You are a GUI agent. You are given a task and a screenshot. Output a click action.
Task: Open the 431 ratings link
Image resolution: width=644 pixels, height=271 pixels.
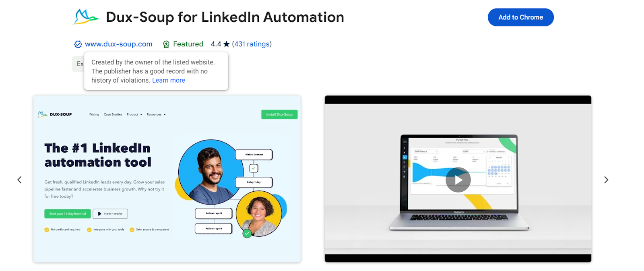[x=252, y=44]
